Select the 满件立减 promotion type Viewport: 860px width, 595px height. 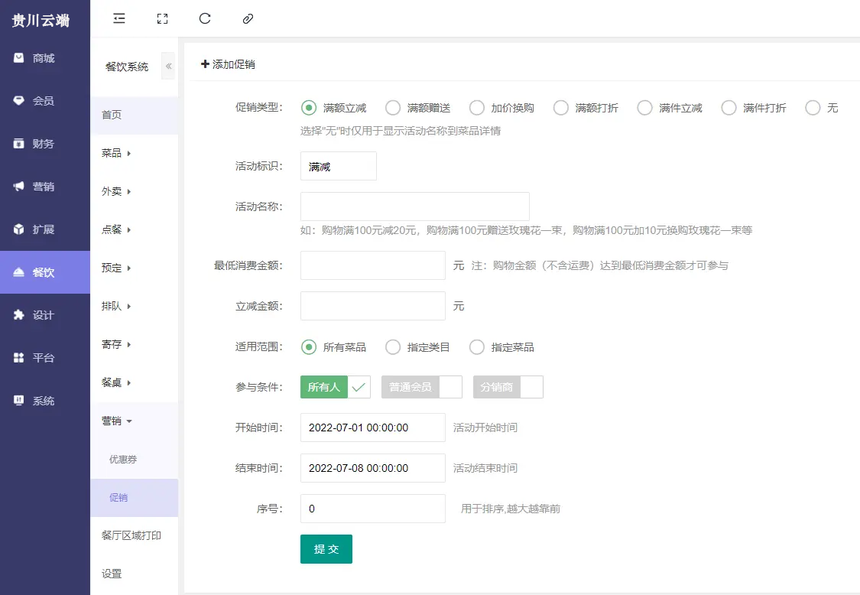(644, 107)
